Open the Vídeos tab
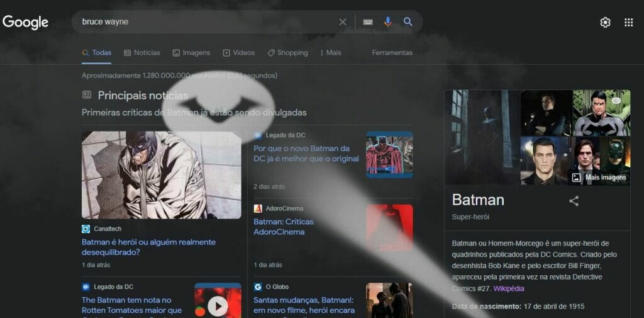 (x=239, y=53)
